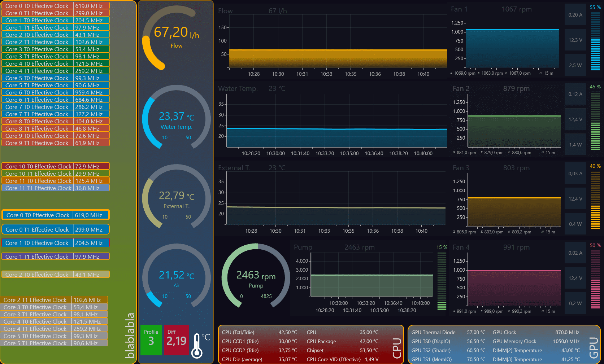Select Core 9 T0 Effective Clock row
This screenshot has height=364, width=604.
(56, 136)
